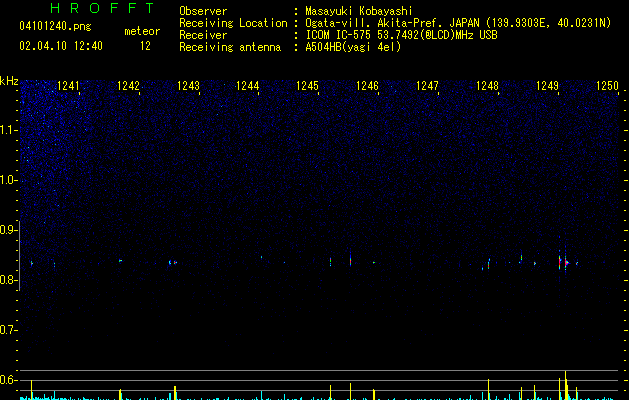This screenshot has height=400, width=629.
Task: Click the 1.0 kHz frequency label
Action: click(9, 180)
